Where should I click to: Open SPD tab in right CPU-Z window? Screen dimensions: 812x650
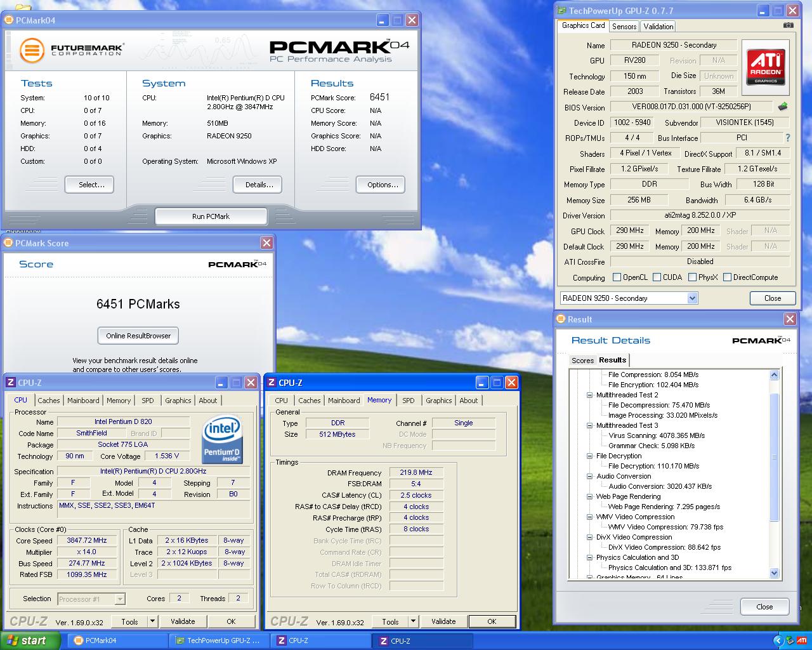[x=409, y=401]
